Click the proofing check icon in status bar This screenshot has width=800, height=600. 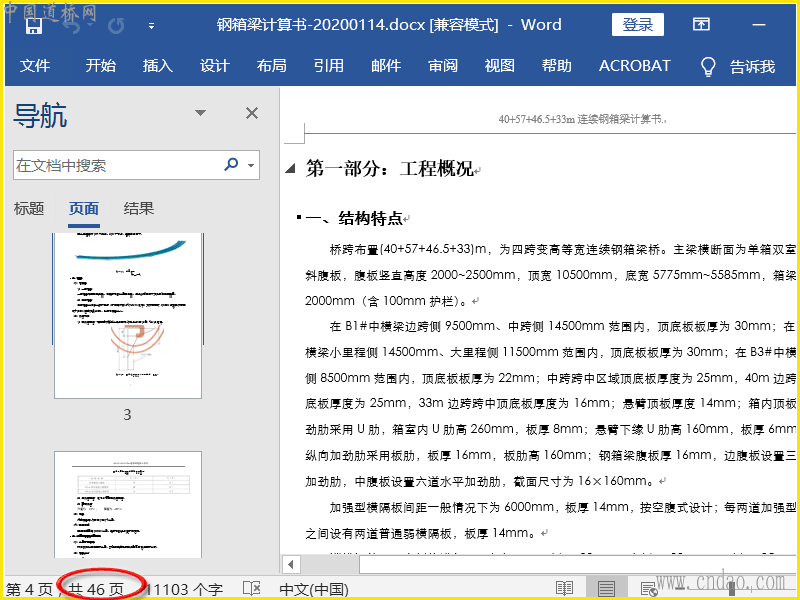point(252,589)
